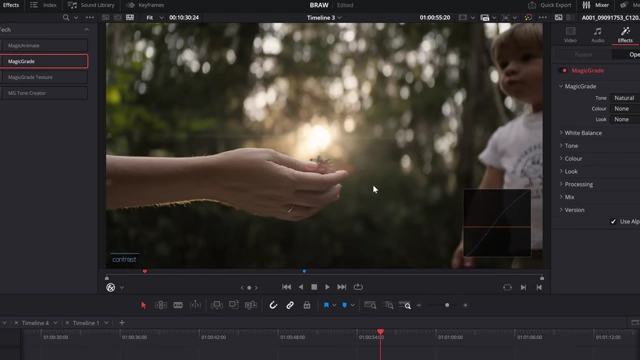Stop playback in the viewer
The image size is (640, 360).
pyautogui.click(x=314, y=287)
